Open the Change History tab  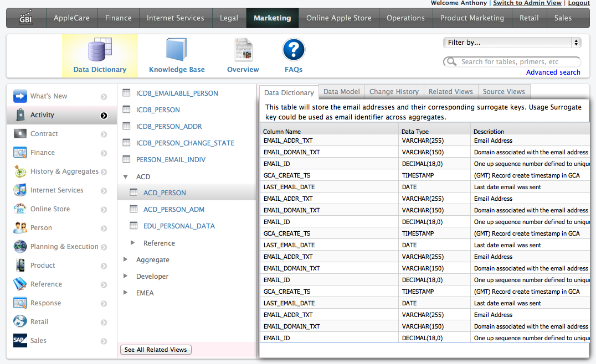coord(394,92)
